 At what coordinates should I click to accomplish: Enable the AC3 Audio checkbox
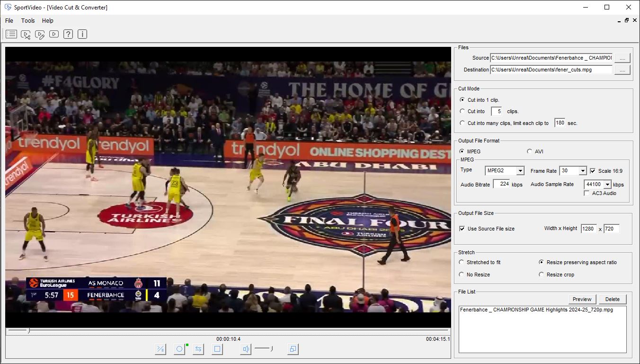pyautogui.click(x=587, y=193)
